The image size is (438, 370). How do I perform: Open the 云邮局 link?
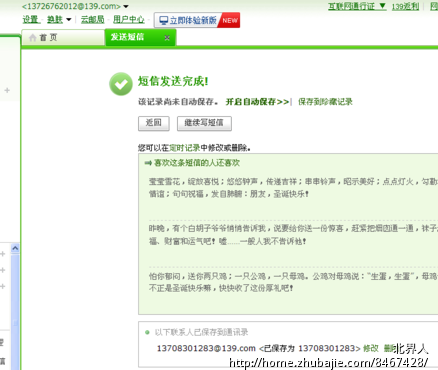(92, 20)
